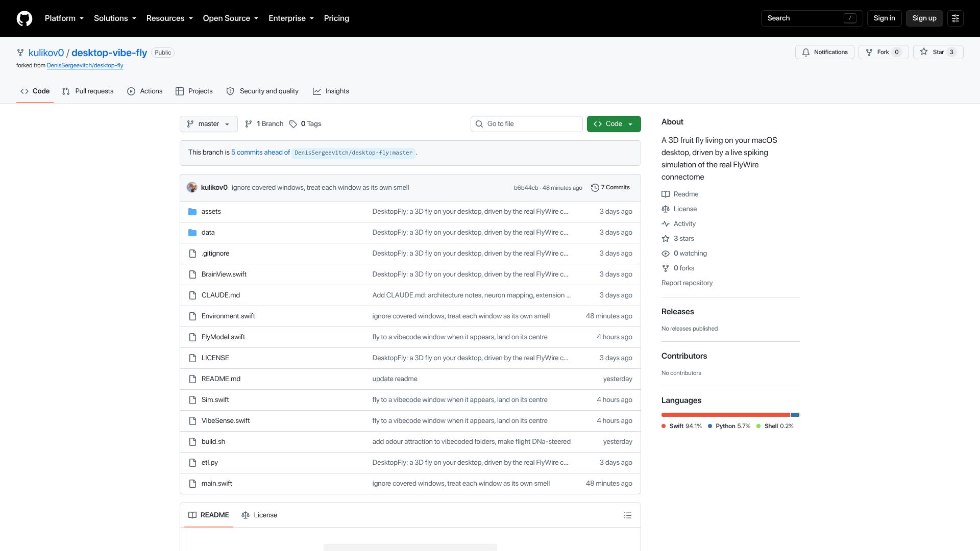Click the Sign up button
Screen dimensions: 980x551
pos(924,18)
